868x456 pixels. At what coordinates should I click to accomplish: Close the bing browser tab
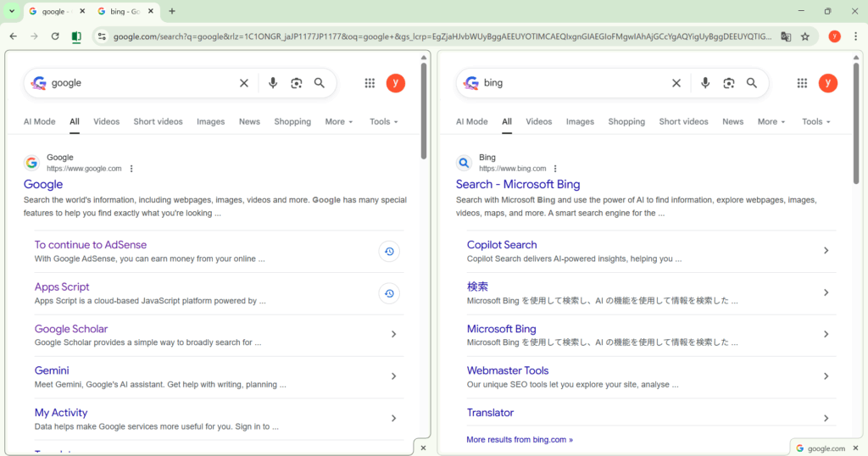pos(151,11)
